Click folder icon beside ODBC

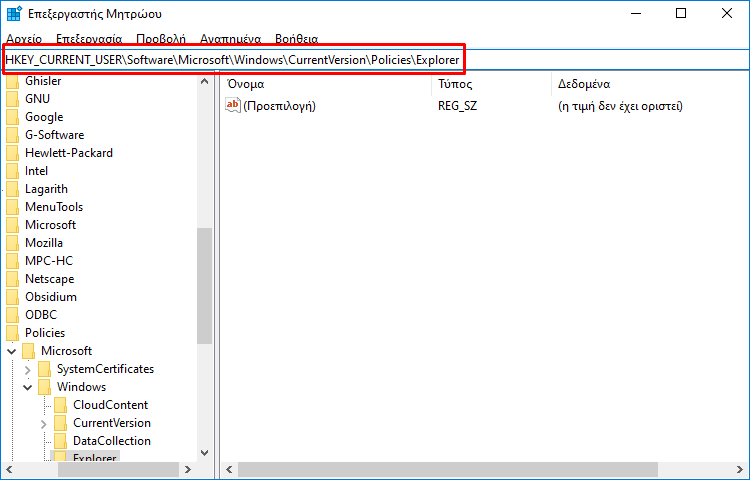(x=12, y=315)
